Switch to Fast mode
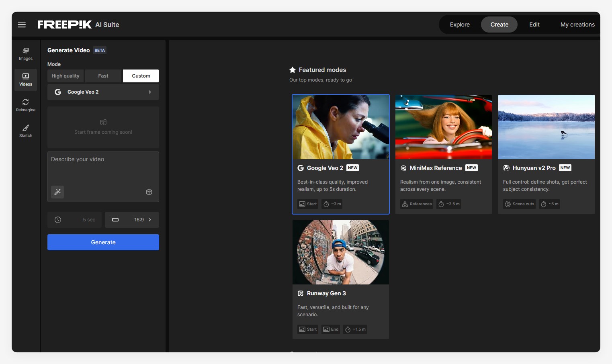This screenshot has width=612, height=364. 103,76
